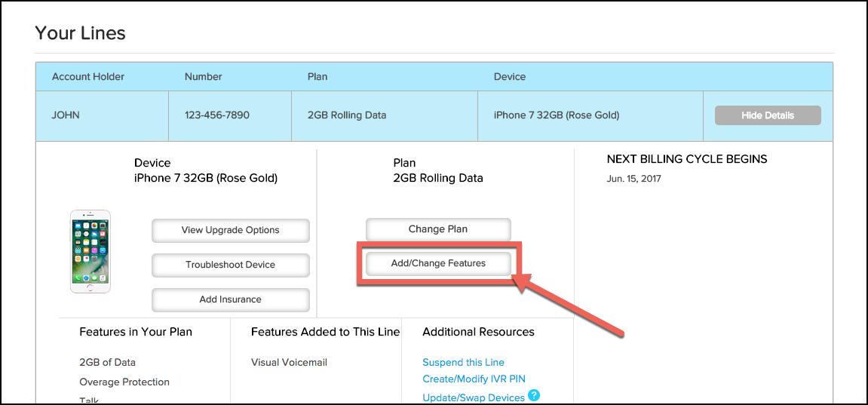Click the iPhone 7 device image
868x405 pixels.
pyautogui.click(x=90, y=252)
